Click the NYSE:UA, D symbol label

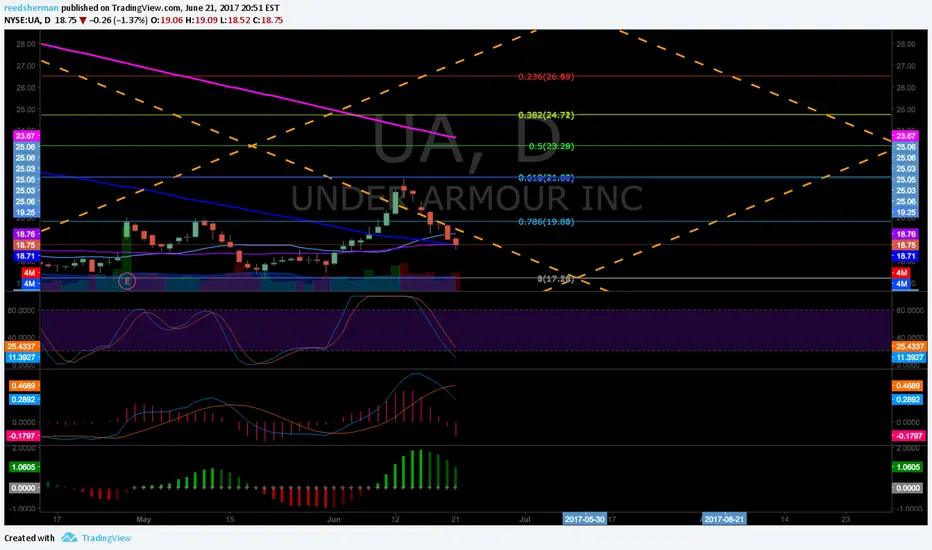[x=27, y=20]
